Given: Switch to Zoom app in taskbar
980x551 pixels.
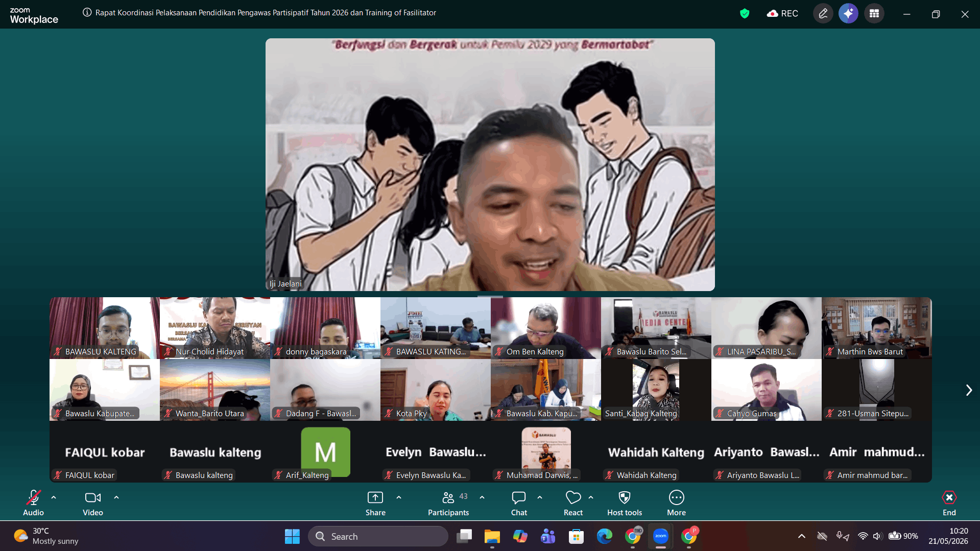Looking at the screenshot, I should click(x=661, y=536).
